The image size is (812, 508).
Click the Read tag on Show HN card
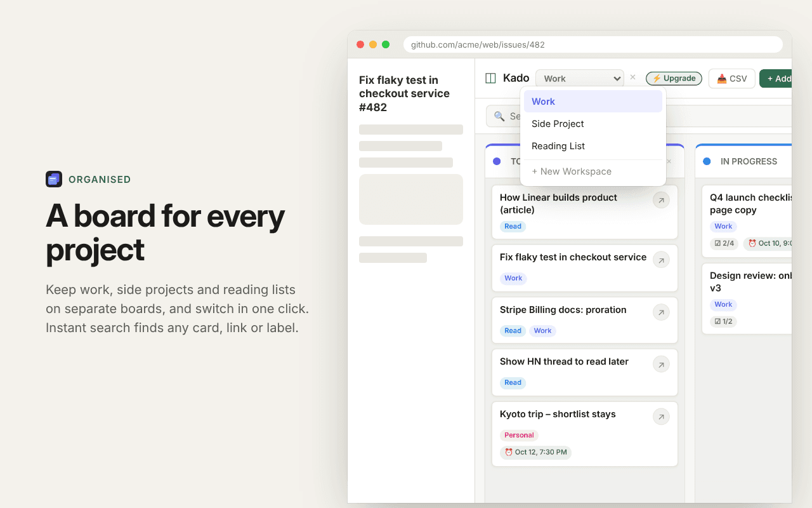pos(513,382)
